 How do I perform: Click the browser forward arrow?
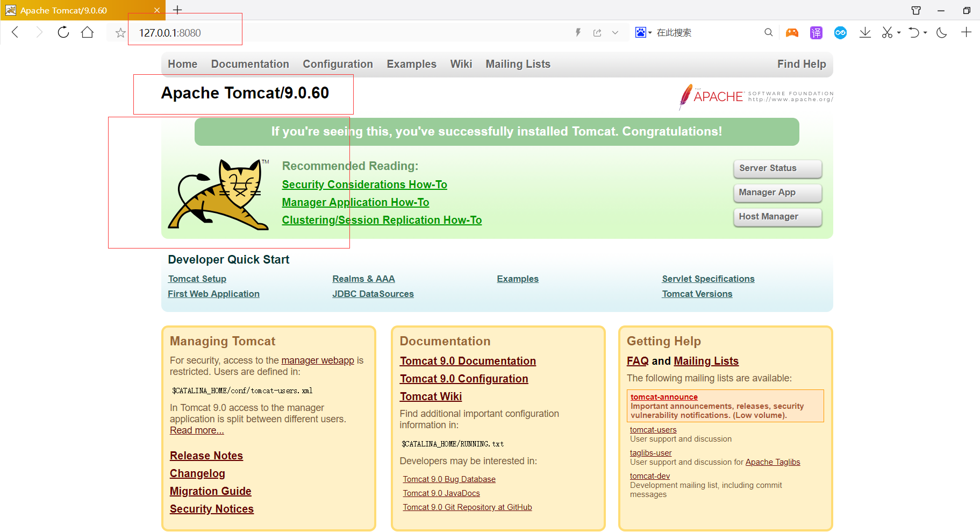click(39, 32)
